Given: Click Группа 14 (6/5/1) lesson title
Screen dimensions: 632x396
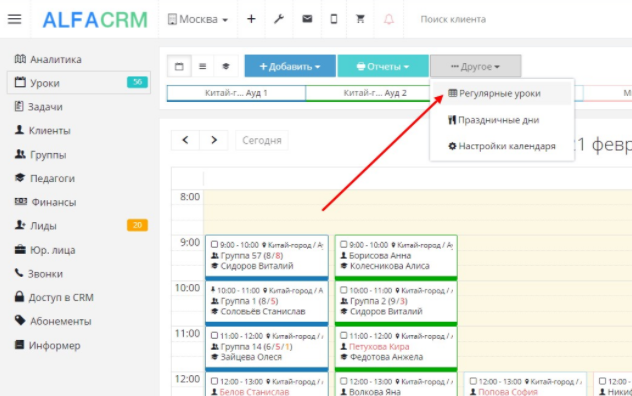Looking at the screenshot, I should coord(257,347).
